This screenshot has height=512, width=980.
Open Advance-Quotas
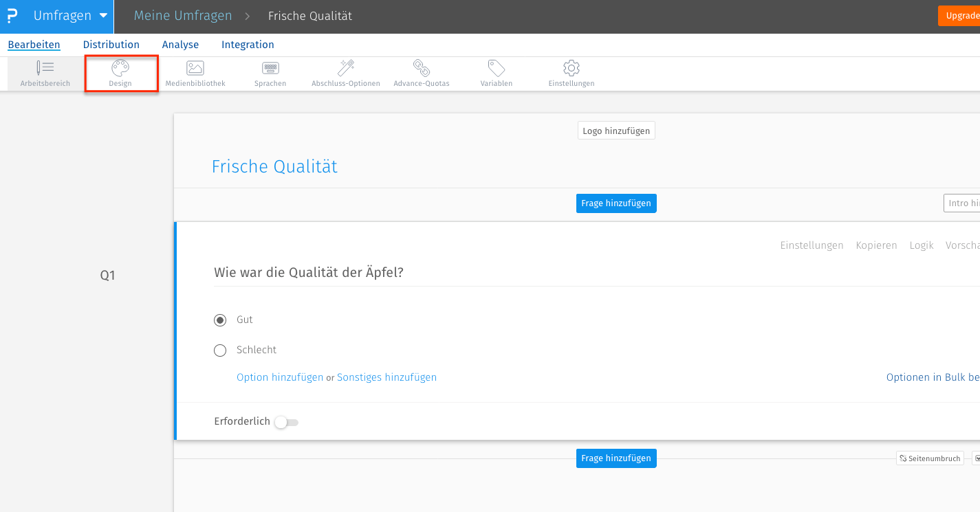click(x=420, y=74)
